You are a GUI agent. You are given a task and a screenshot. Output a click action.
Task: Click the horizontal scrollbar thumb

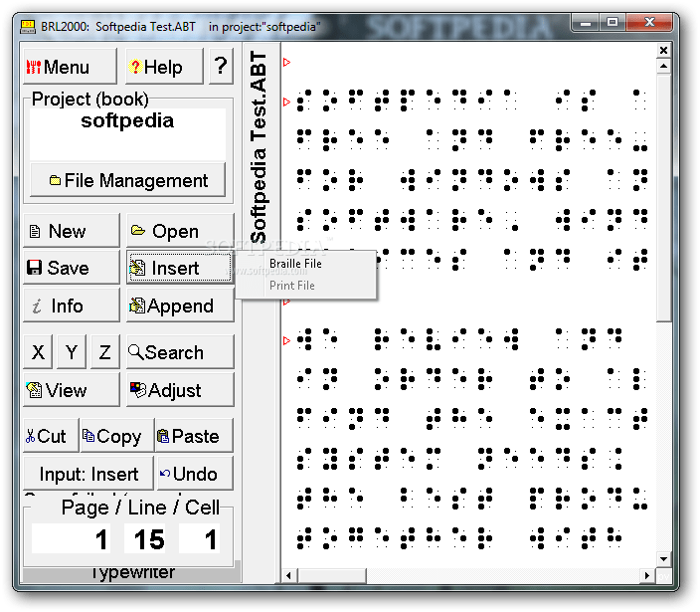(x=331, y=575)
